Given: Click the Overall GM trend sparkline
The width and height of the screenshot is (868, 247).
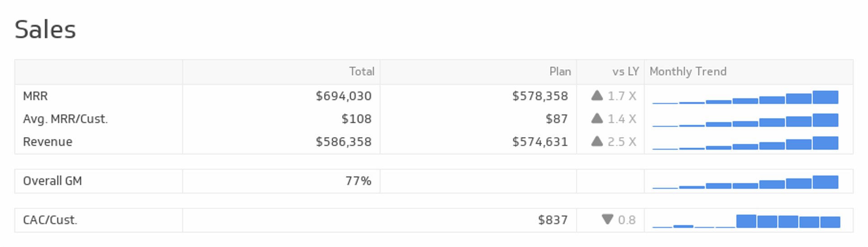Looking at the screenshot, I should pos(745,182).
